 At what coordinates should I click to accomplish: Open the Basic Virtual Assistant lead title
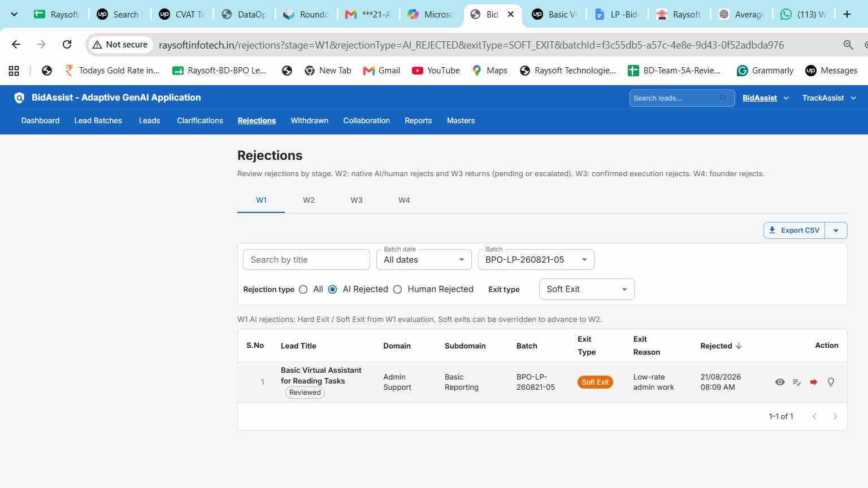(x=321, y=376)
